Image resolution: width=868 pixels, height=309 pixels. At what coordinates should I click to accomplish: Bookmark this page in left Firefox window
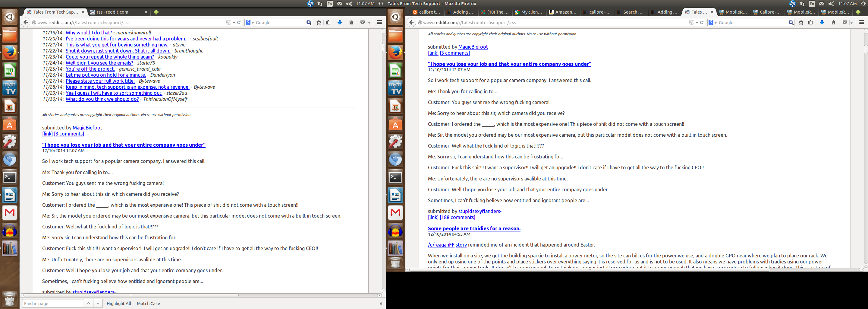[319, 22]
